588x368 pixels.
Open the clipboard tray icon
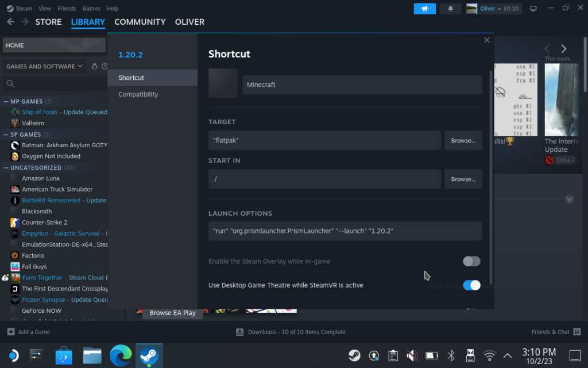coord(393,355)
